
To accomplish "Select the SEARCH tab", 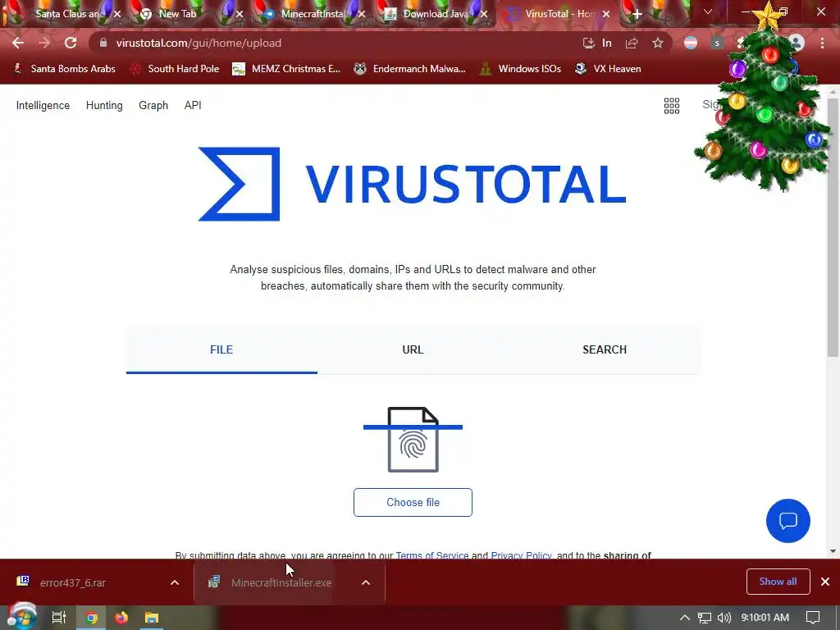I will coord(605,349).
